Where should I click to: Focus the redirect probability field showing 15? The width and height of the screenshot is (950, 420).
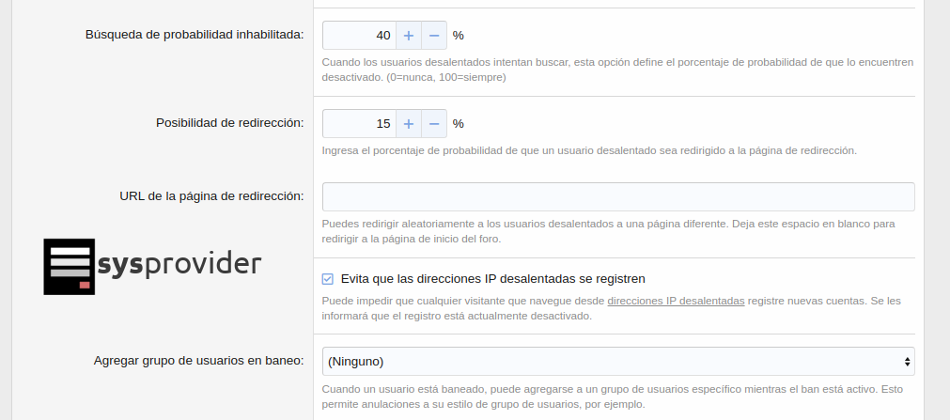pos(358,124)
